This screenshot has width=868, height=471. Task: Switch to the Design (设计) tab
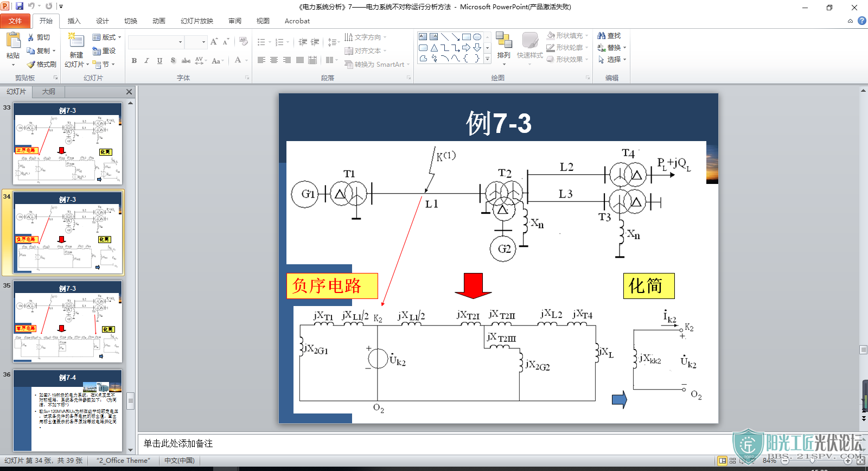(102, 21)
